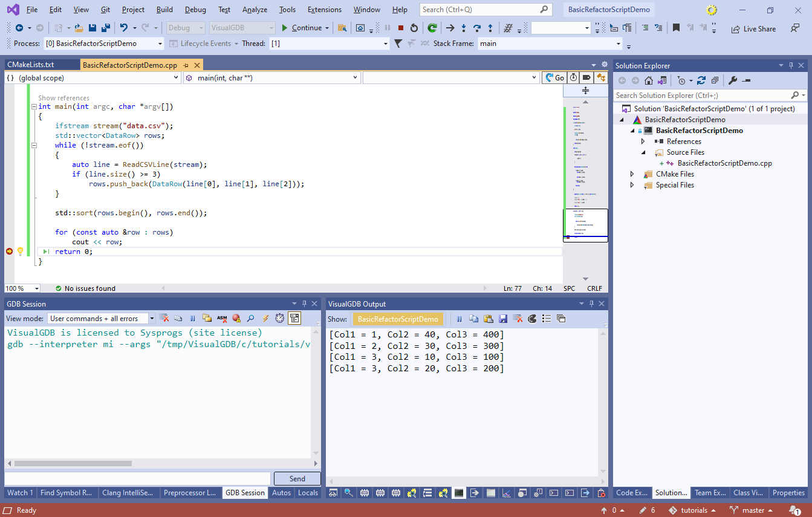This screenshot has width=812, height=517.
Task: Click the GDB Session horizontal scrollbar thumb
Action: 73,464
